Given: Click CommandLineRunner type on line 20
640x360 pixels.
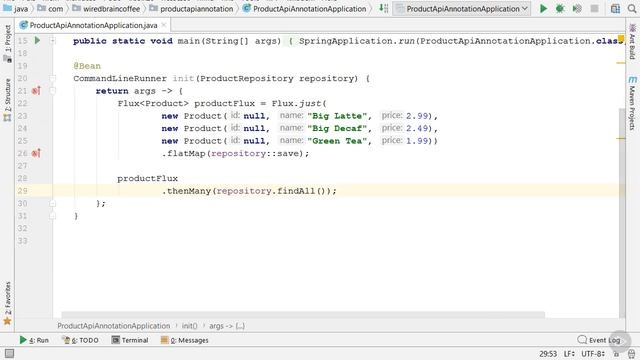Looking at the screenshot, I should 120,78.
